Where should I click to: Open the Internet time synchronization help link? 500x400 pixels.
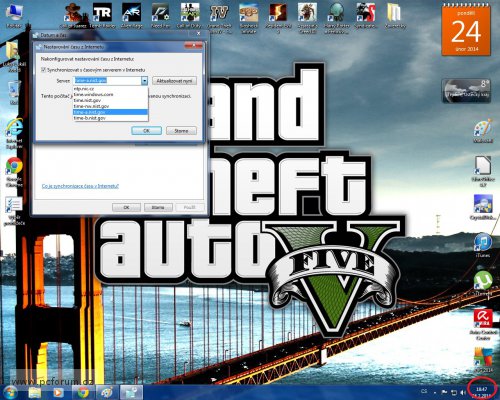pyautogui.click(x=80, y=186)
